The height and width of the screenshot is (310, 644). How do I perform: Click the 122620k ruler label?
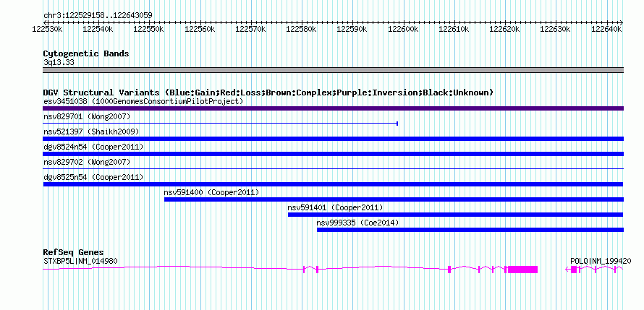tap(505, 29)
